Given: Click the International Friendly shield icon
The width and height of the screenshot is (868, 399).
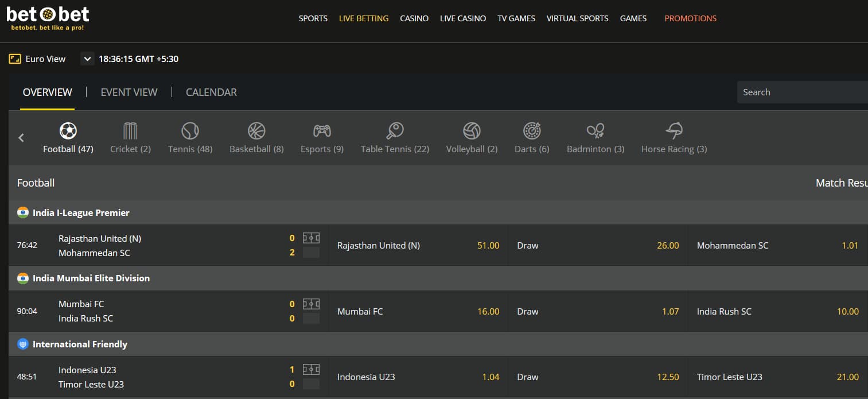Looking at the screenshot, I should point(23,344).
